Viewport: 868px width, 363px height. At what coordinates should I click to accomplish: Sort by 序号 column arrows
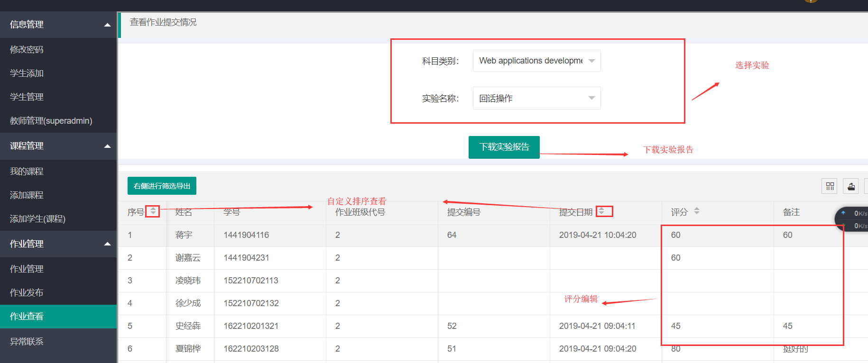tap(153, 211)
